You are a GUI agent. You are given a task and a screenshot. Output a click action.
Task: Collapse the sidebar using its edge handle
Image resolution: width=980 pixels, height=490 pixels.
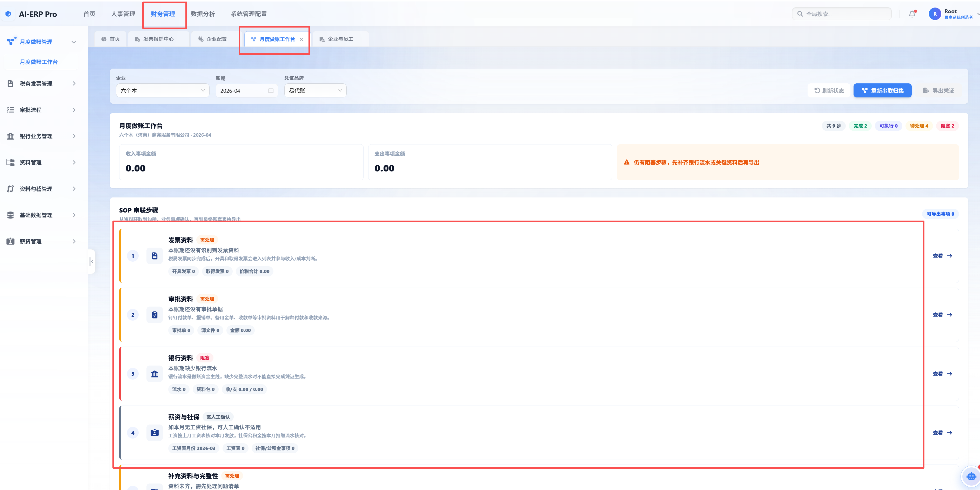92,262
